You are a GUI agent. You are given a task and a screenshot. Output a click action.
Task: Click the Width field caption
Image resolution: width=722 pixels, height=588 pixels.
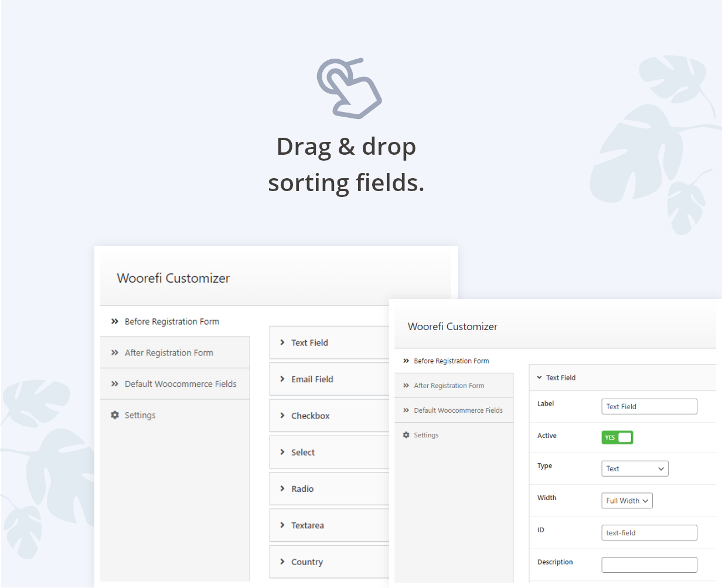coord(547,498)
